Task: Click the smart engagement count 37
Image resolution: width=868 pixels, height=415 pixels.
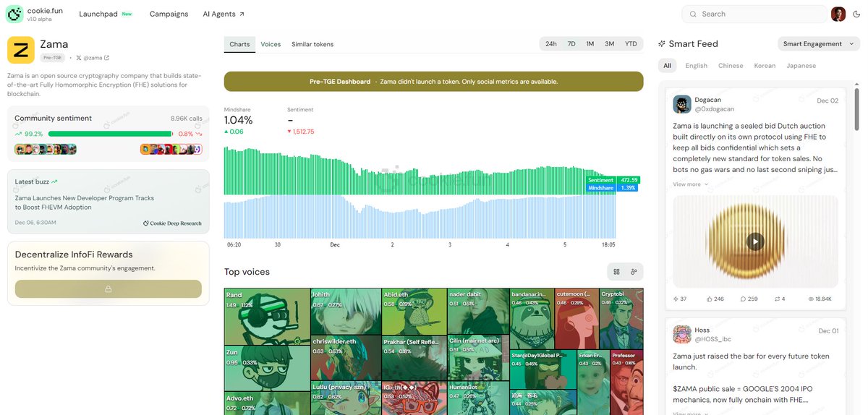Action: [680, 299]
